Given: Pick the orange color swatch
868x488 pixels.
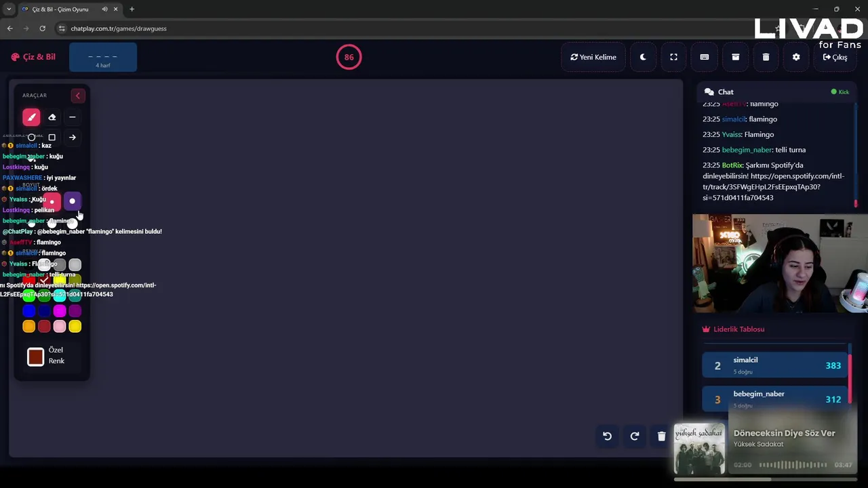Looking at the screenshot, I should 28,327.
